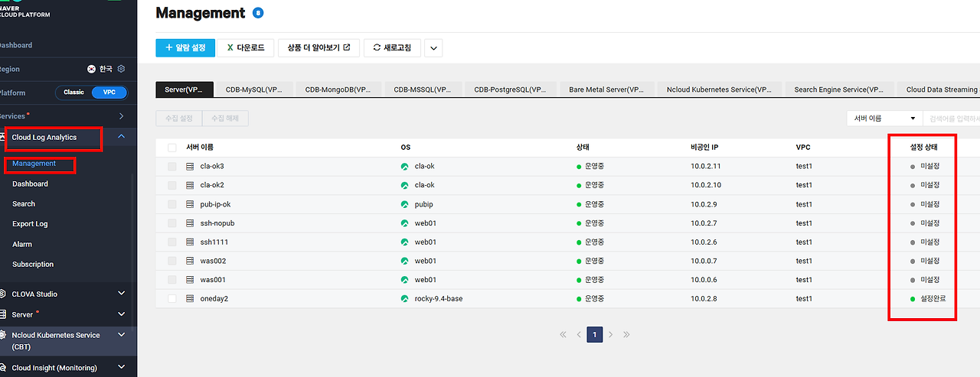Toggle the select-all checkbox in table header
The image size is (980, 377).
pyautogui.click(x=172, y=147)
